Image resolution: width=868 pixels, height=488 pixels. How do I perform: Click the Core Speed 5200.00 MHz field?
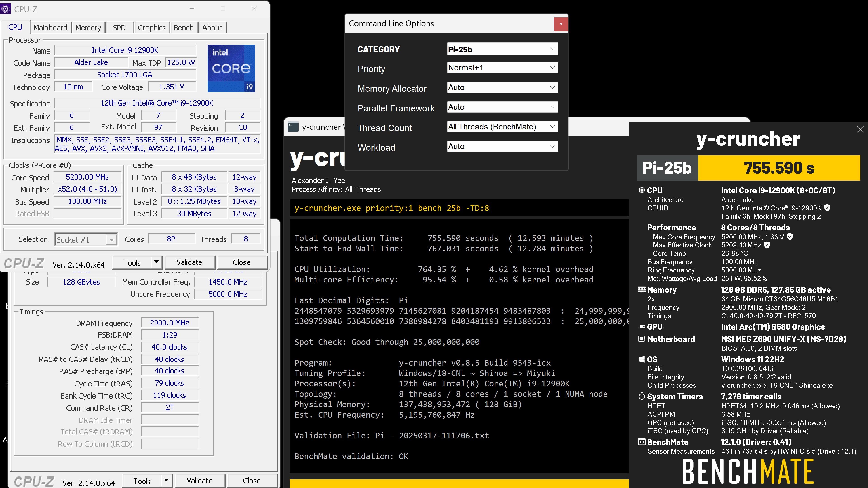pos(87,177)
